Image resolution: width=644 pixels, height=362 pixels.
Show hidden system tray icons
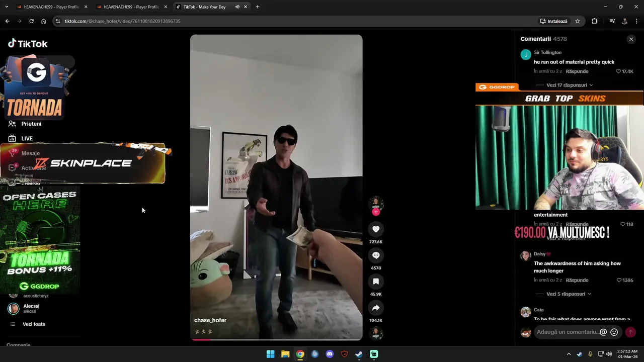[x=569, y=354]
